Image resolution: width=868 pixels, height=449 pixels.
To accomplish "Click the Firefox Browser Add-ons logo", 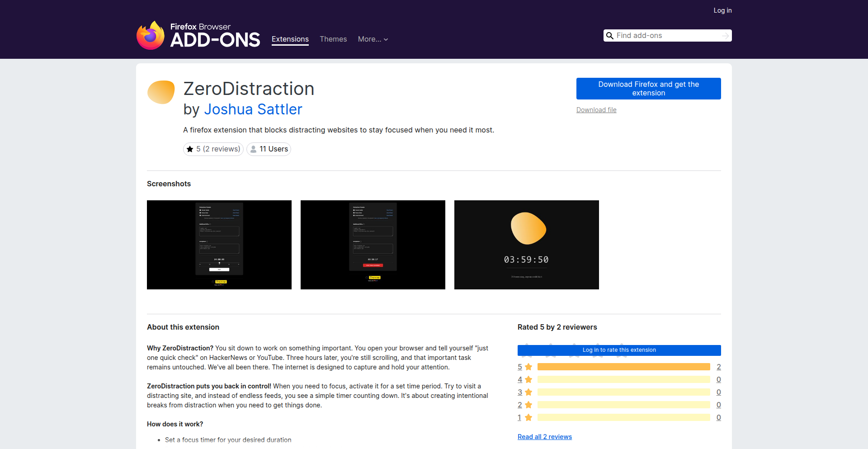I will [x=198, y=35].
